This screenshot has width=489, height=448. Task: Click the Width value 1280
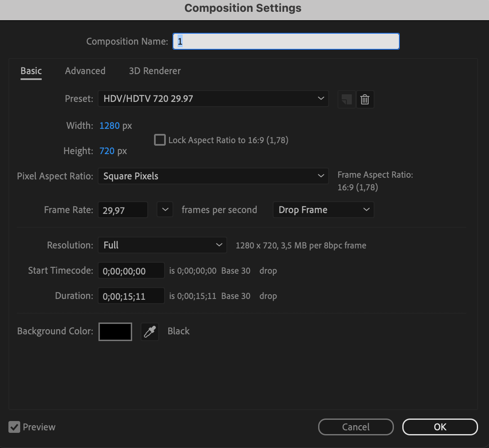[x=109, y=125]
